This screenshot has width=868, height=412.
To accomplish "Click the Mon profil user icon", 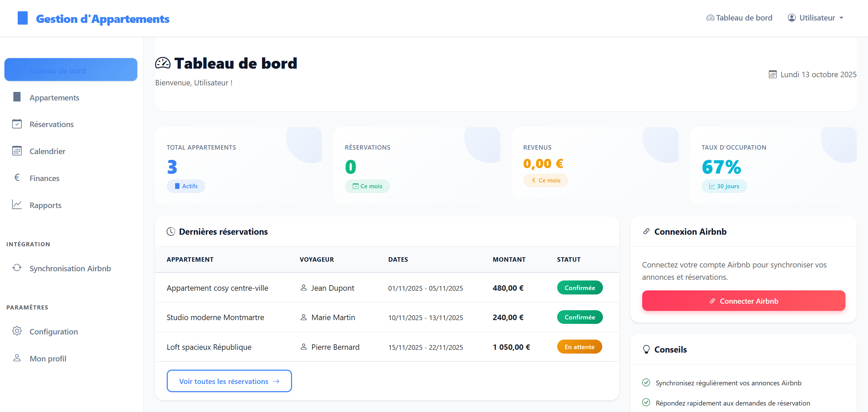I will tap(17, 358).
